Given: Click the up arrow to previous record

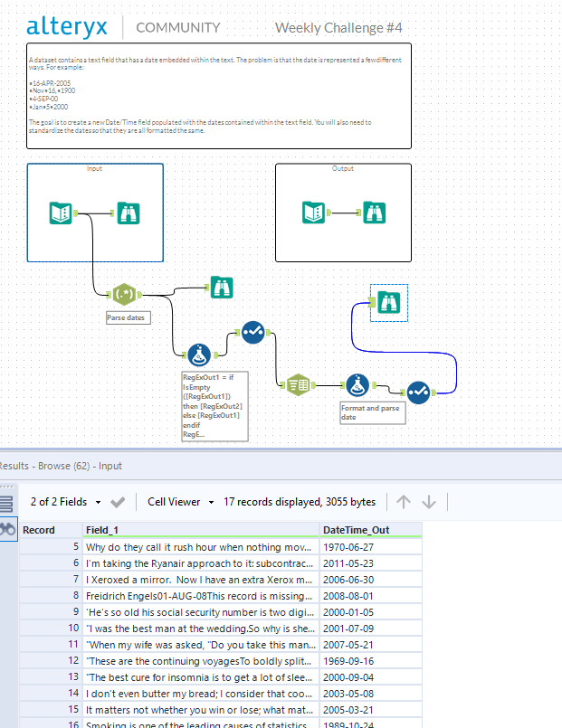Looking at the screenshot, I should 404,502.
